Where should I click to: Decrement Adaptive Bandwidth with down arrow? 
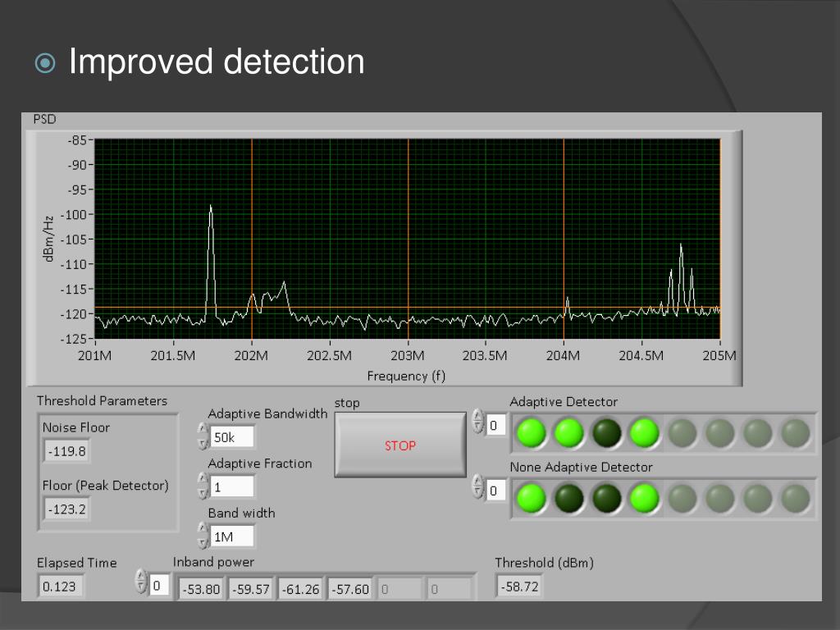(203, 443)
